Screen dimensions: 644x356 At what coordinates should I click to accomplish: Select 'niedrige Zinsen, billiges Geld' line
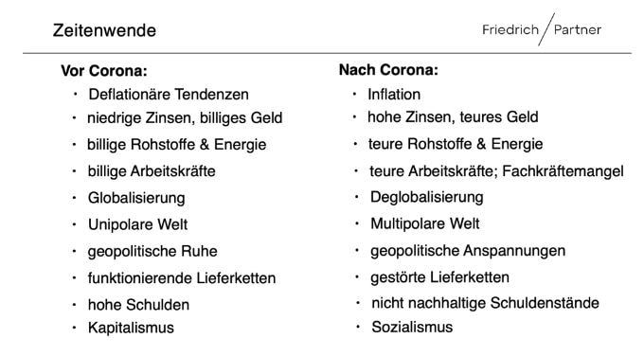pos(185,118)
